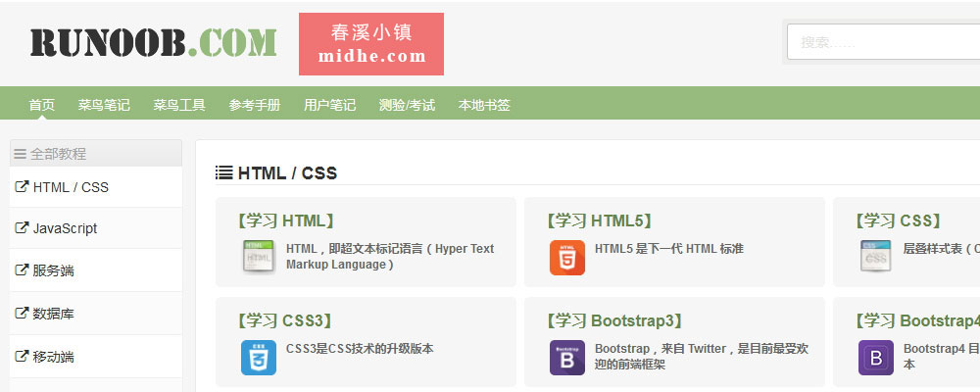Open the 【学习 CSS3】 tutorial title
The width and height of the screenshot is (980, 392).
click(283, 320)
